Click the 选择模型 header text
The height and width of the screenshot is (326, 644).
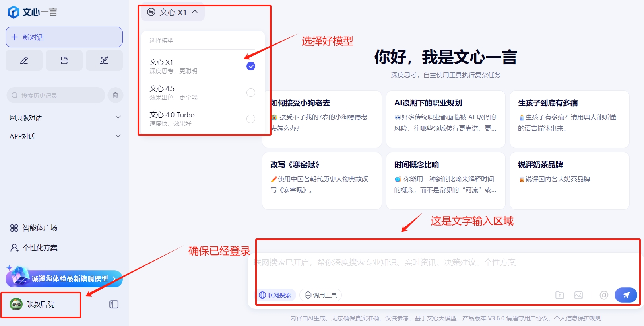coord(161,41)
